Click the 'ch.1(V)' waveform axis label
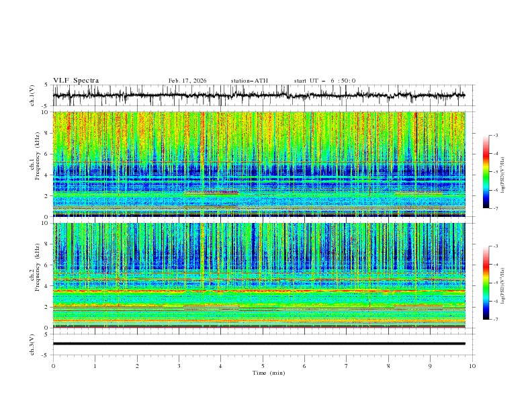 [32, 95]
